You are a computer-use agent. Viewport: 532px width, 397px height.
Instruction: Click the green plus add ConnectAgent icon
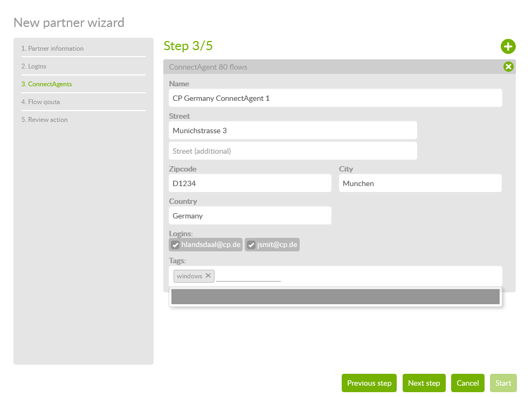pos(508,46)
